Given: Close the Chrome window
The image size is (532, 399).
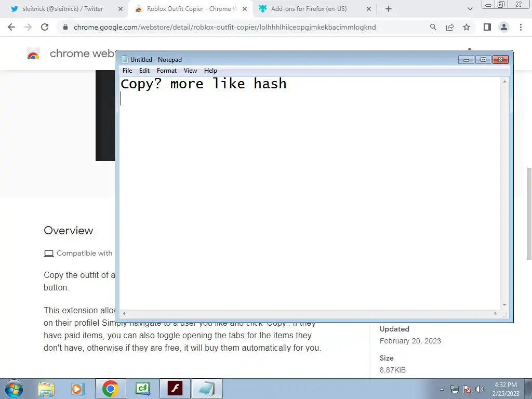Looking at the screenshot, I should point(519,4).
